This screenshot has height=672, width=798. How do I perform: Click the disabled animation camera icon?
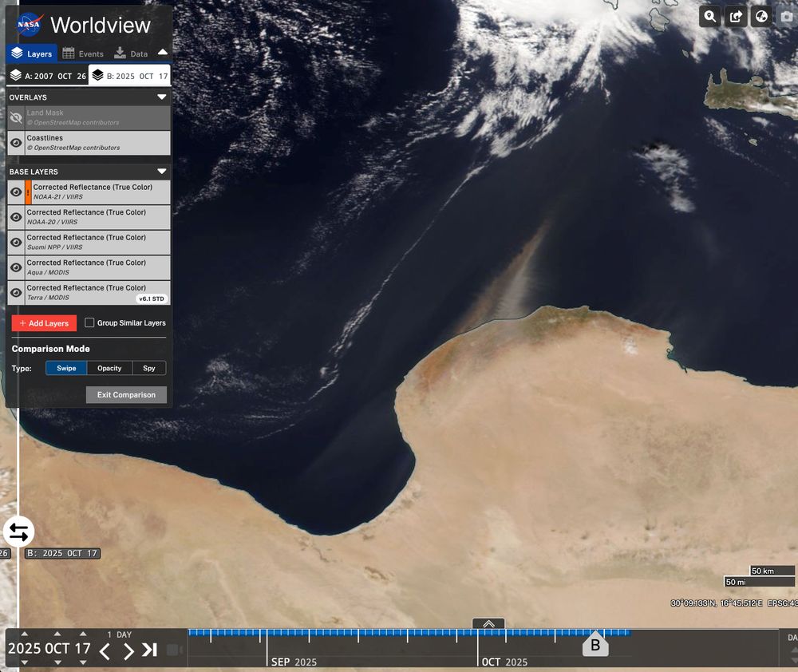point(174,650)
